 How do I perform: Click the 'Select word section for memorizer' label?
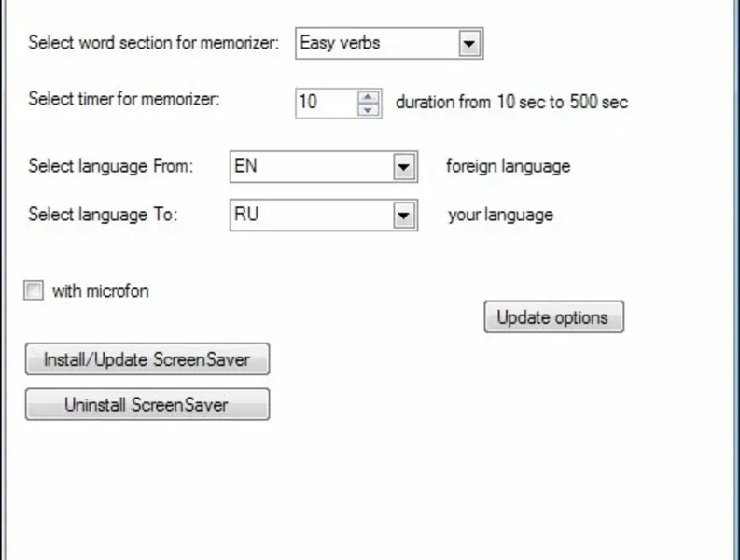coord(153,43)
